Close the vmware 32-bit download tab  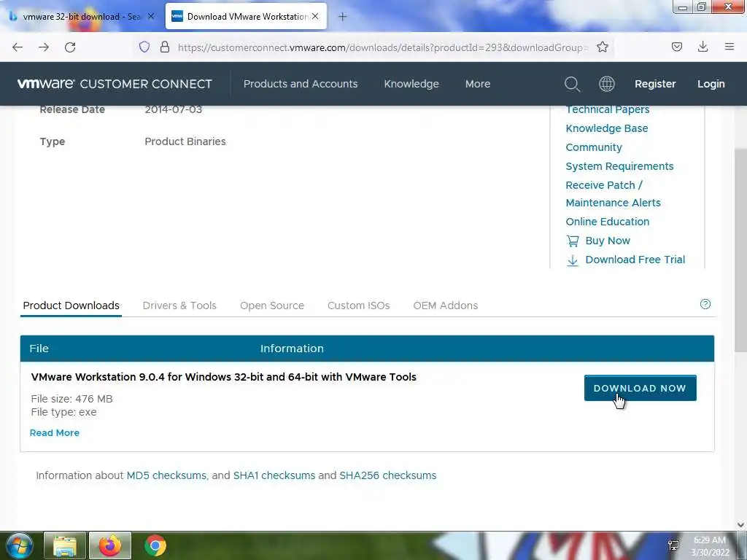[x=151, y=16]
